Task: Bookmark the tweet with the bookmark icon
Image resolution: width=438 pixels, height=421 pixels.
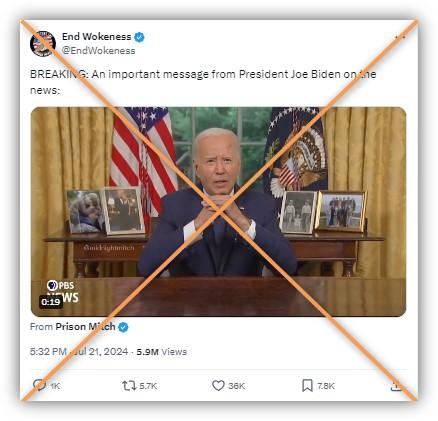Action: coord(307,386)
